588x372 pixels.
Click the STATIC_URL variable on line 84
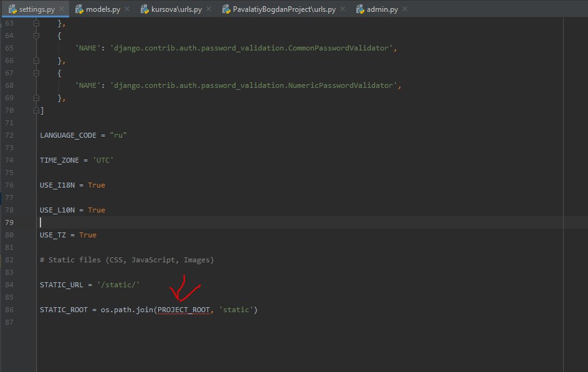click(61, 285)
